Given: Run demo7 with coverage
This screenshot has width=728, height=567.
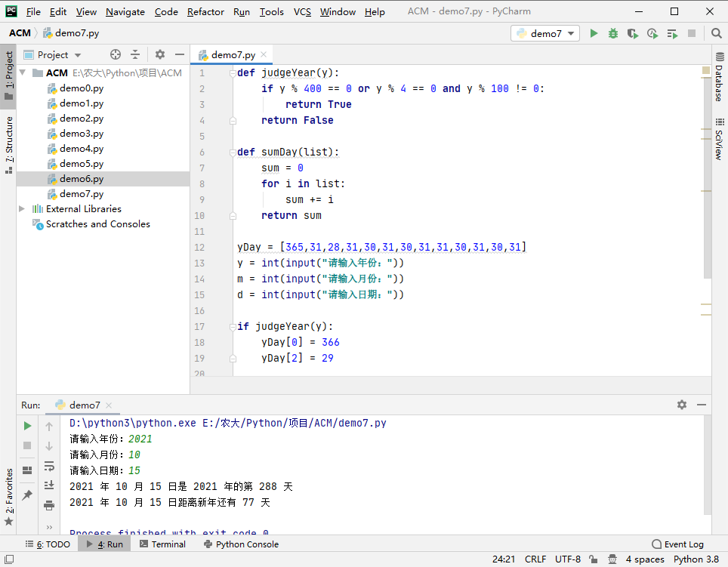Looking at the screenshot, I should point(632,33).
